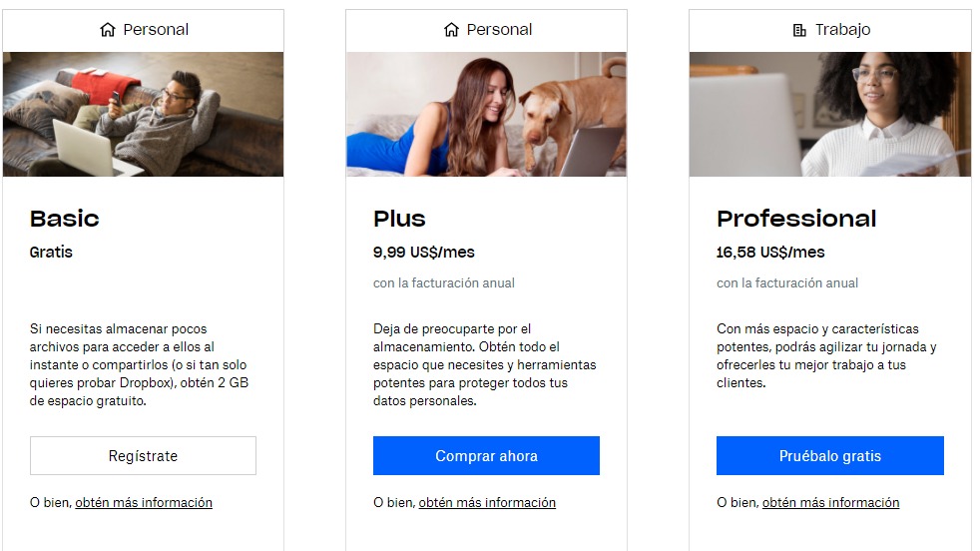Click the photo of the woman with the dog
This screenshot has height=551, width=980.
tap(486, 115)
